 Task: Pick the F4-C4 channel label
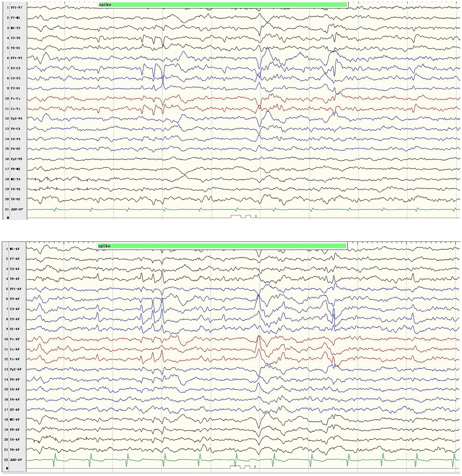(16, 129)
